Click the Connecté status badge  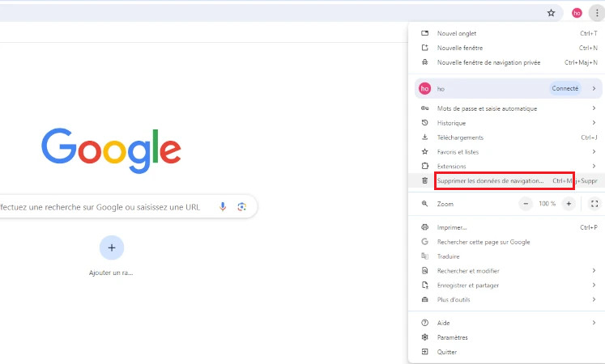(565, 89)
